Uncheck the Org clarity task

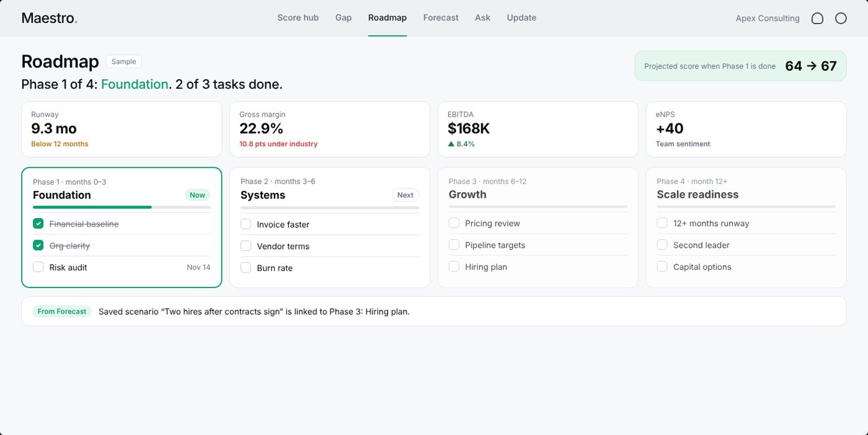38,245
